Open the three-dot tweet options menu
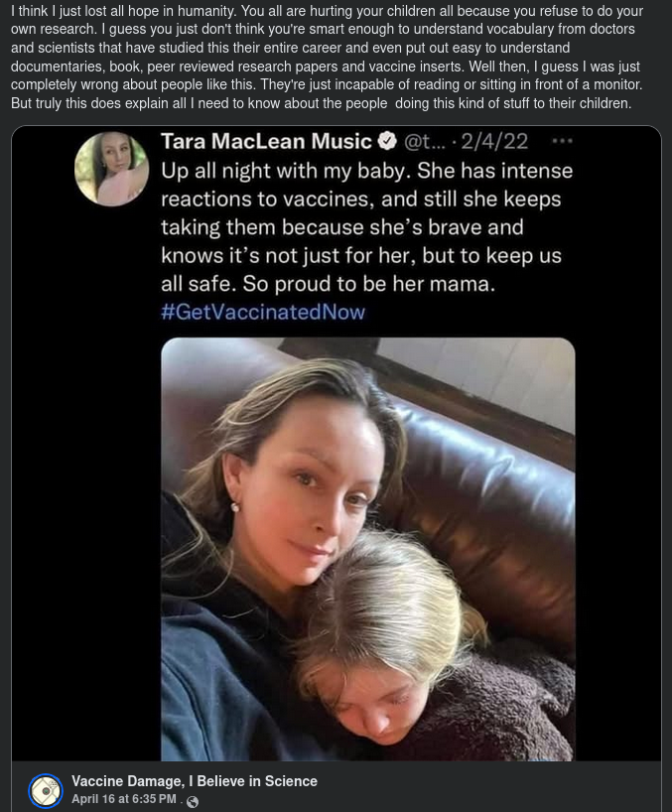The height and width of the screenshot is (812, 672). 562,141
